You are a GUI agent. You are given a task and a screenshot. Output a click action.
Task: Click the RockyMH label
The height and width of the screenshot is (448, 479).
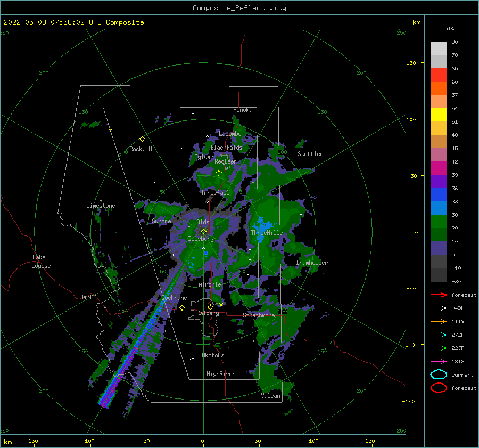click(141, 149)
